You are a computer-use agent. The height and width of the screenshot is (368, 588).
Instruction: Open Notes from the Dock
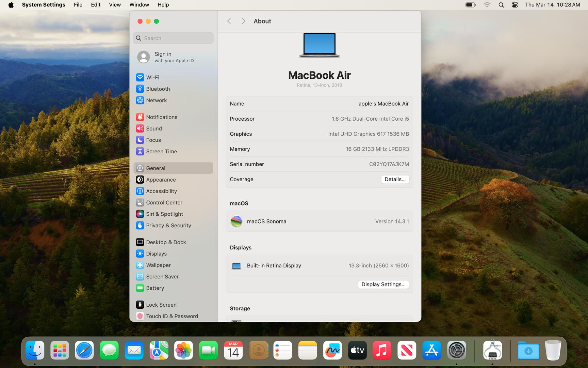tap(308, 350)
